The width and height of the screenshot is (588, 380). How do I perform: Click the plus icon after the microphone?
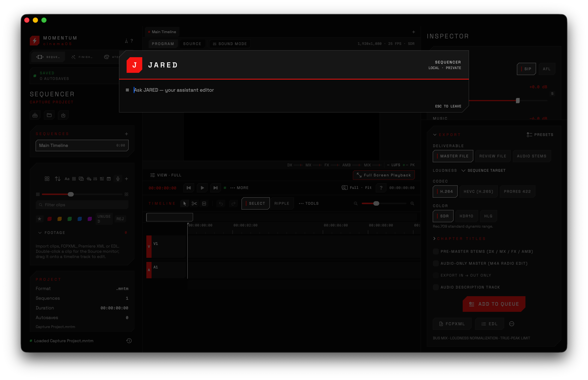127,179
